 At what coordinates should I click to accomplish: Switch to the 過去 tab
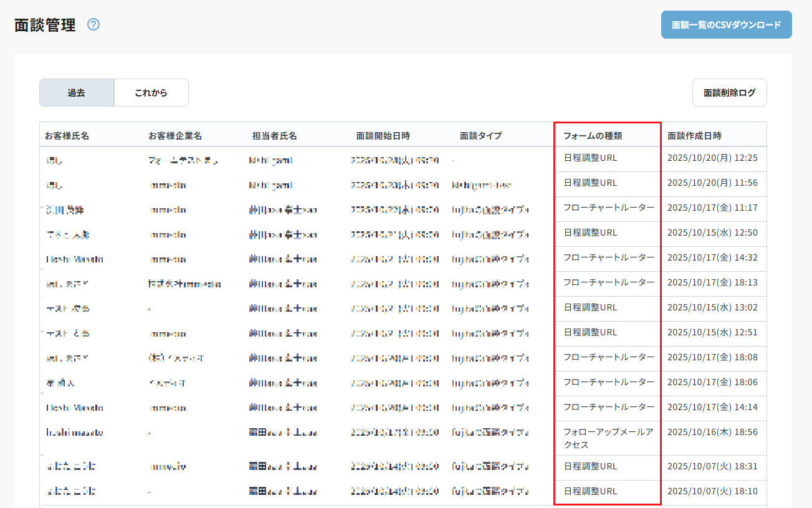point(77,93)
